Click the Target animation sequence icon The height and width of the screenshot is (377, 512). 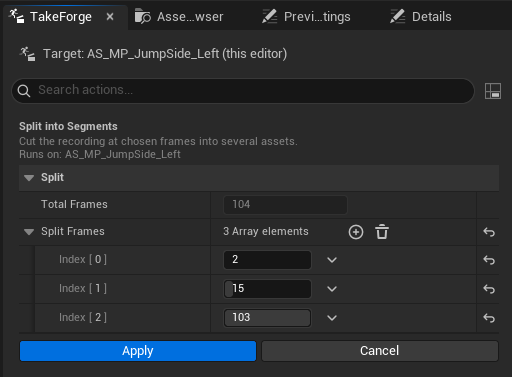pyautogui.click(x=27, y=54)
